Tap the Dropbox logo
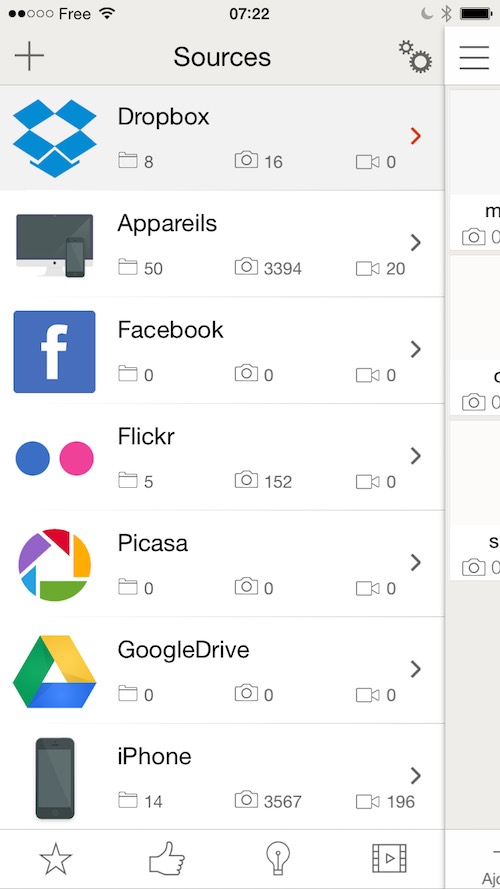Image resolution: width=500 pixels, height=889 pixels. click(54, 138)
